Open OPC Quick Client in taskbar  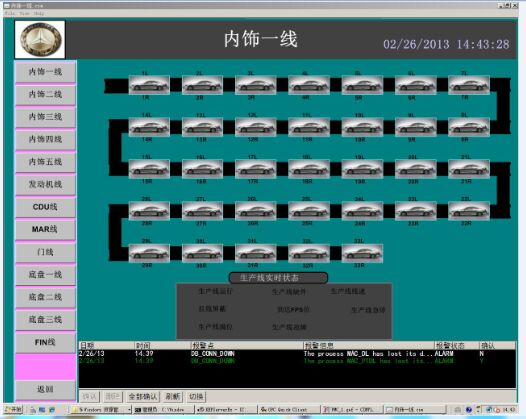[x=288, y=409]
